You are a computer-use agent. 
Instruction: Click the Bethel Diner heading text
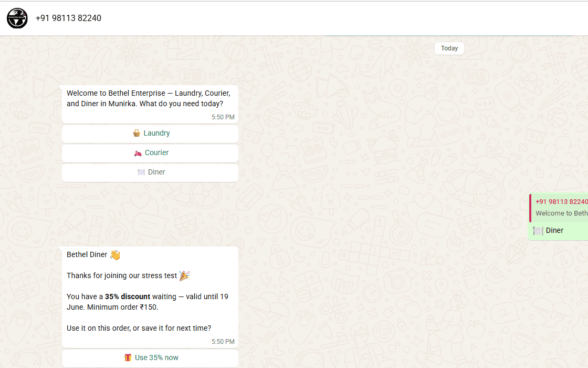87,254
